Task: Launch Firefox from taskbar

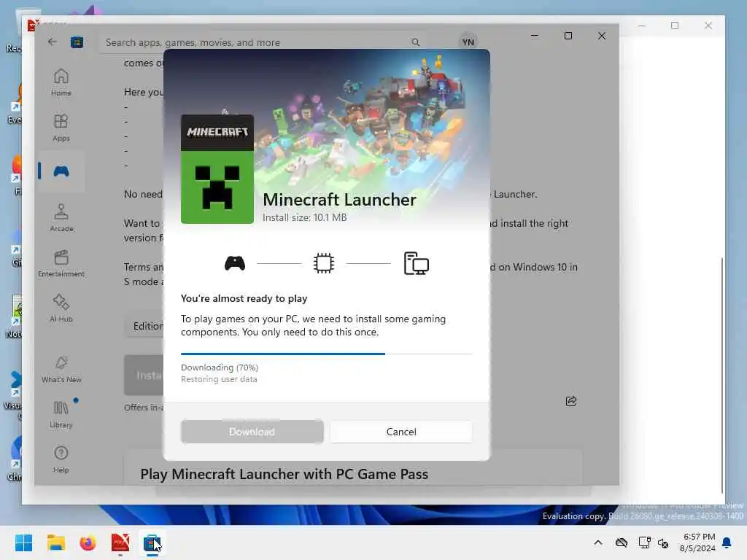Action: tap(88, 542)
